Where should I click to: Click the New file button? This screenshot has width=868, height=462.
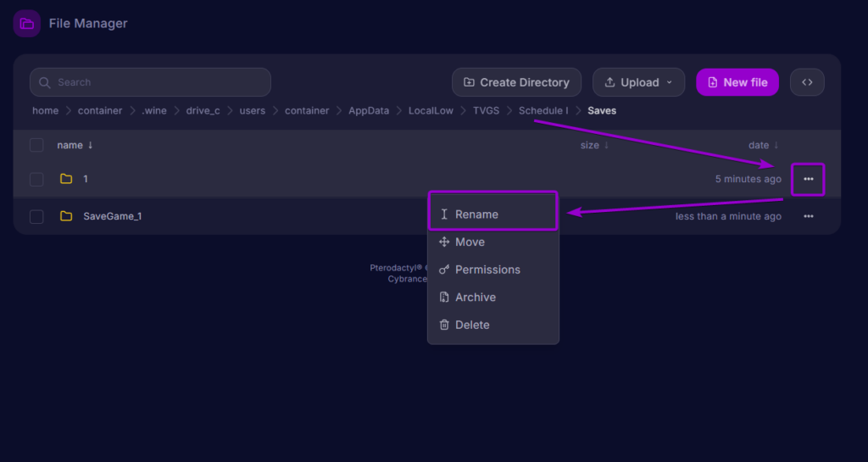click(x=737, y=82)
